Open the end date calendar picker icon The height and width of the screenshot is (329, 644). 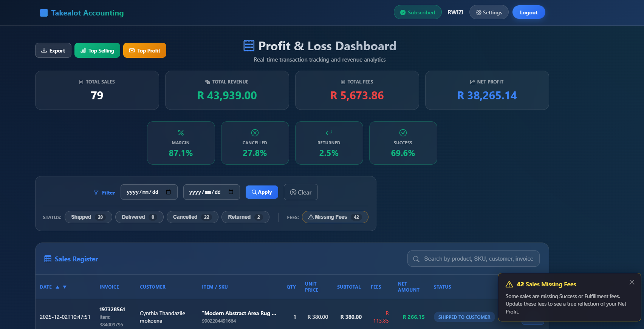tap(231, 192)
